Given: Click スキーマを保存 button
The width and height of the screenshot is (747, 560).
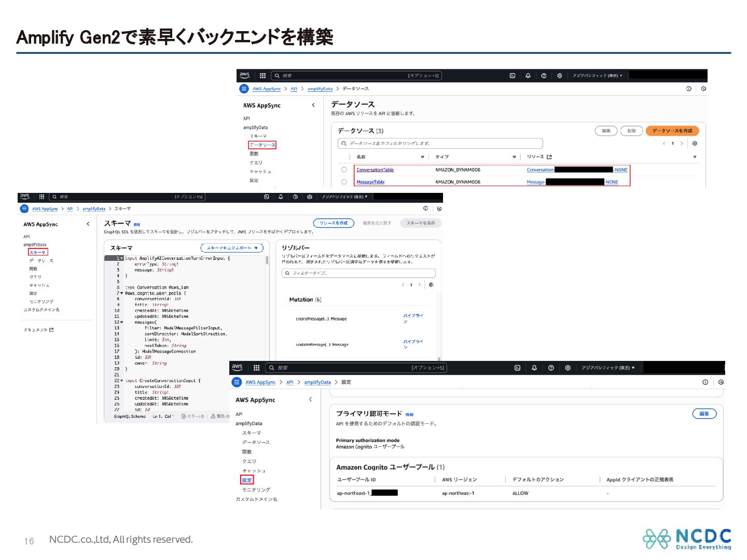Looking at the screenshot, I should pos(421,223).
